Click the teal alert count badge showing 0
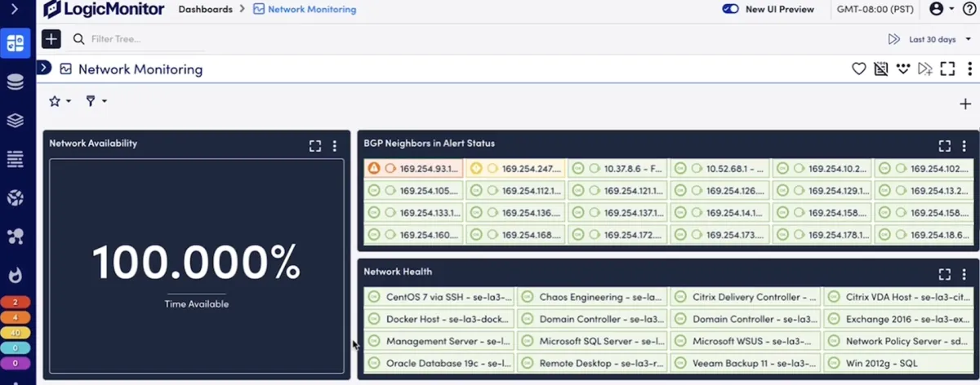The width and height of the screenshot is (980, 385). point(16,347)
